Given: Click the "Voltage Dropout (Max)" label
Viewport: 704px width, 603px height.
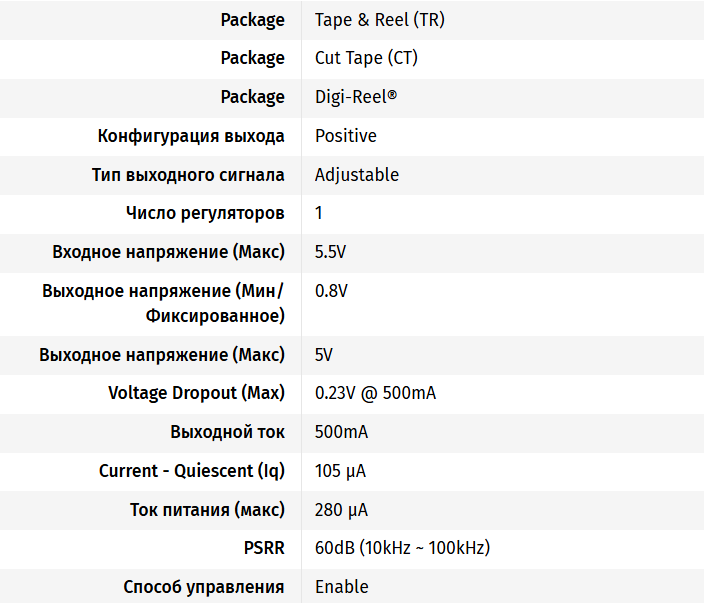Looking at the screenshot, I should click(196, 393).
